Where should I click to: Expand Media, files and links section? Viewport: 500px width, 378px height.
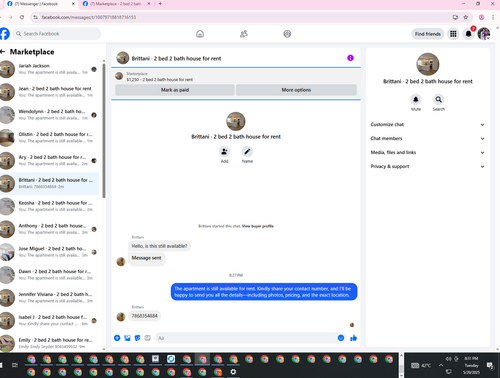point(428,152)
